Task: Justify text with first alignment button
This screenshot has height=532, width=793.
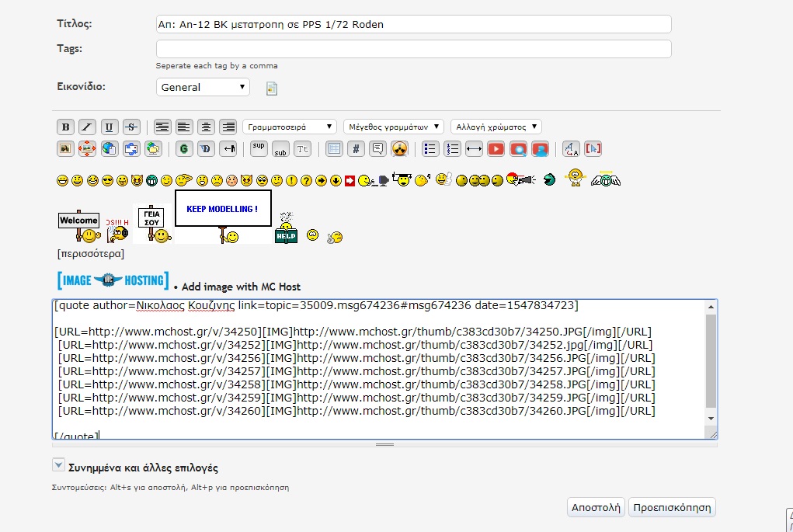Action: click(162, 127)
